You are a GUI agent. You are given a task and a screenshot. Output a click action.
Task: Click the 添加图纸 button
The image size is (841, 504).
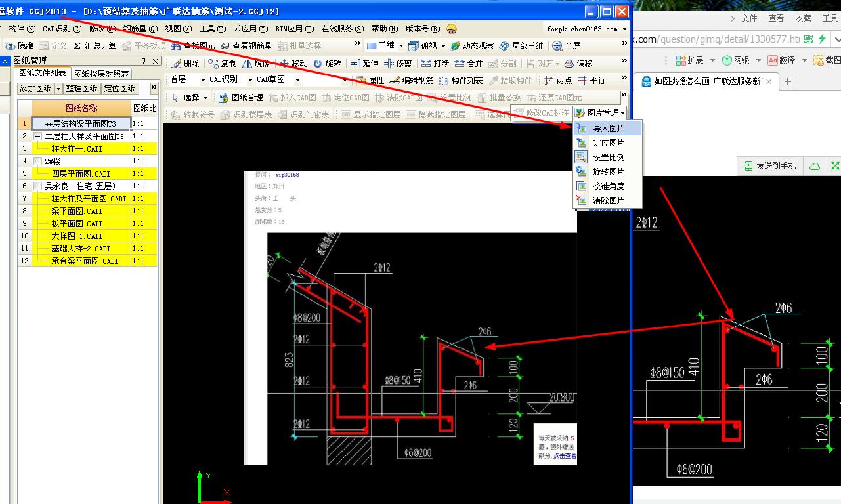36,89
